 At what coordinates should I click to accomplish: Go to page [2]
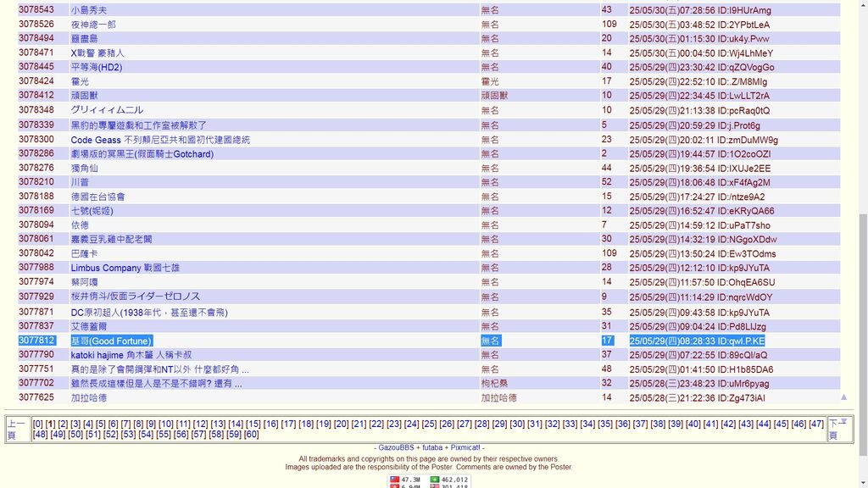pos(63,424)
